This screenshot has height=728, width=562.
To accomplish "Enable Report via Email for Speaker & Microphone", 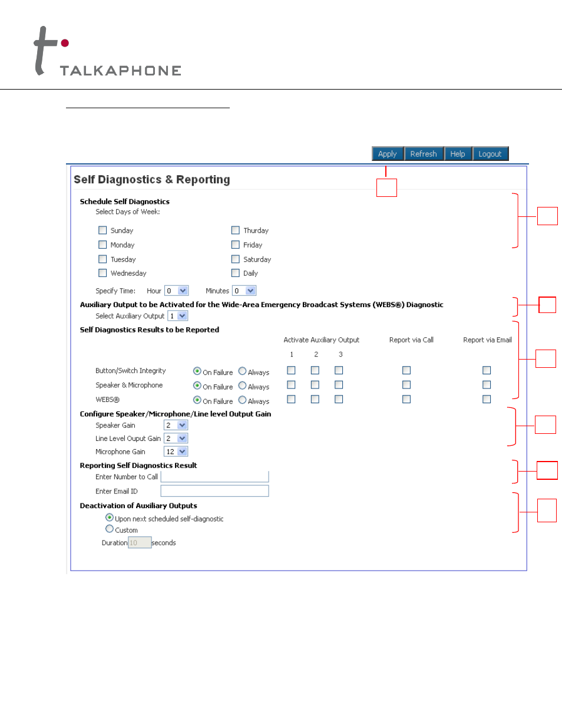I will pos(487,384).
